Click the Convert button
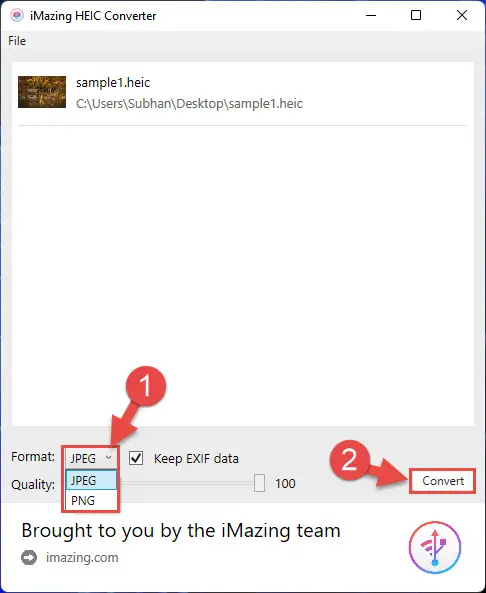Viewport: 486px width, 593px height. 443,481
